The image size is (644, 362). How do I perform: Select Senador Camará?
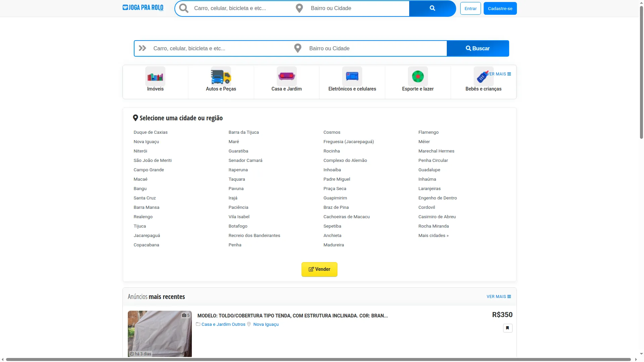click(245, 160)
